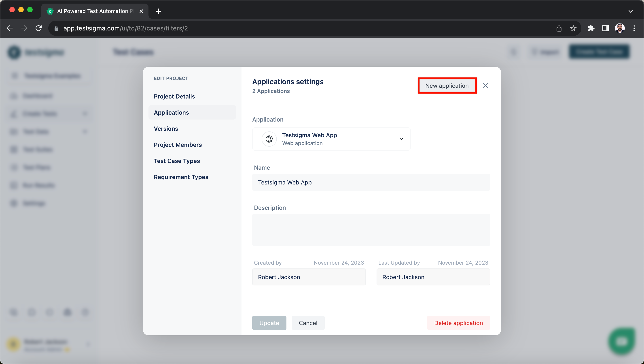
Task: Open the Chrome profile avatar
Action: 620,28
